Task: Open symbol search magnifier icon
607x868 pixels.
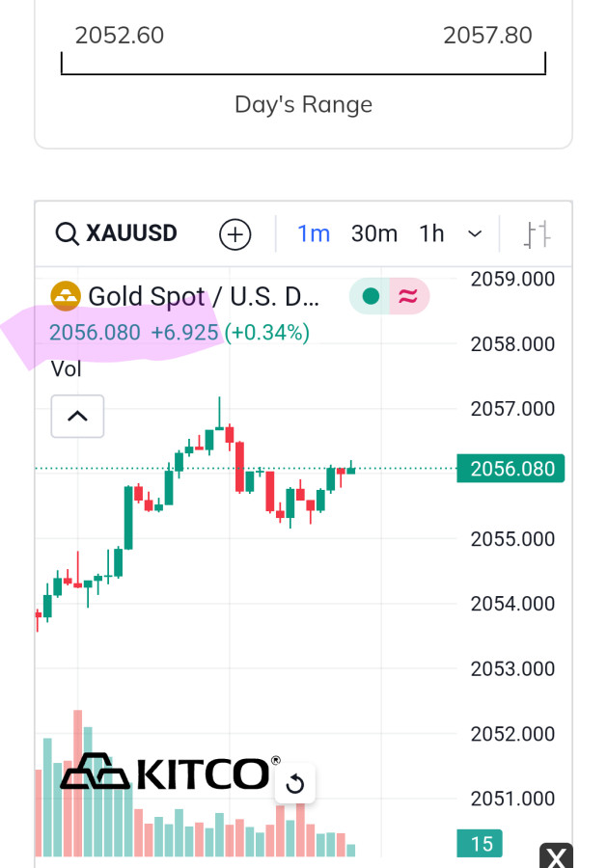Action: click(x=67, y=233)
